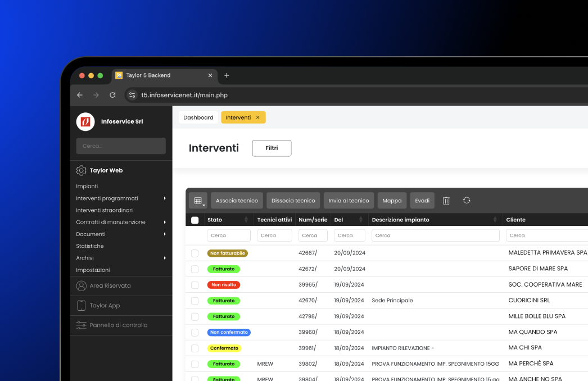Click the Del column search field
Screen dimensions: 588x381
tap(350, 235)
